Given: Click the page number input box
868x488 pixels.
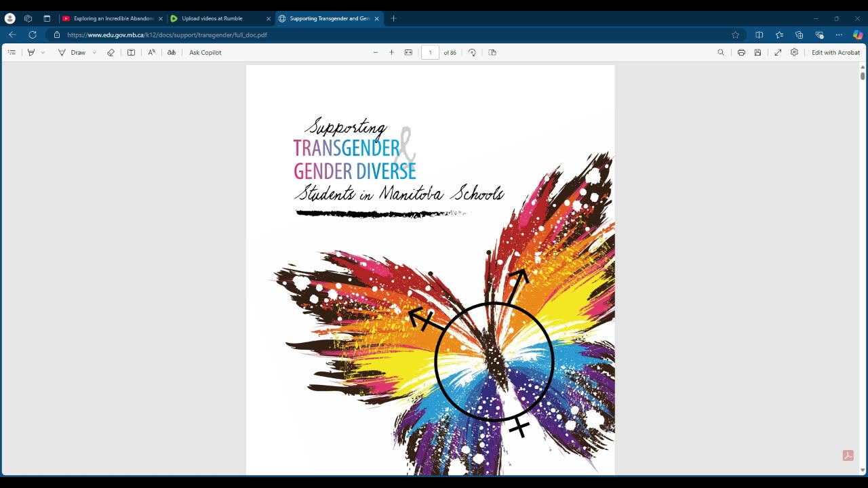Looking at the screenshot, I should 430,52.
